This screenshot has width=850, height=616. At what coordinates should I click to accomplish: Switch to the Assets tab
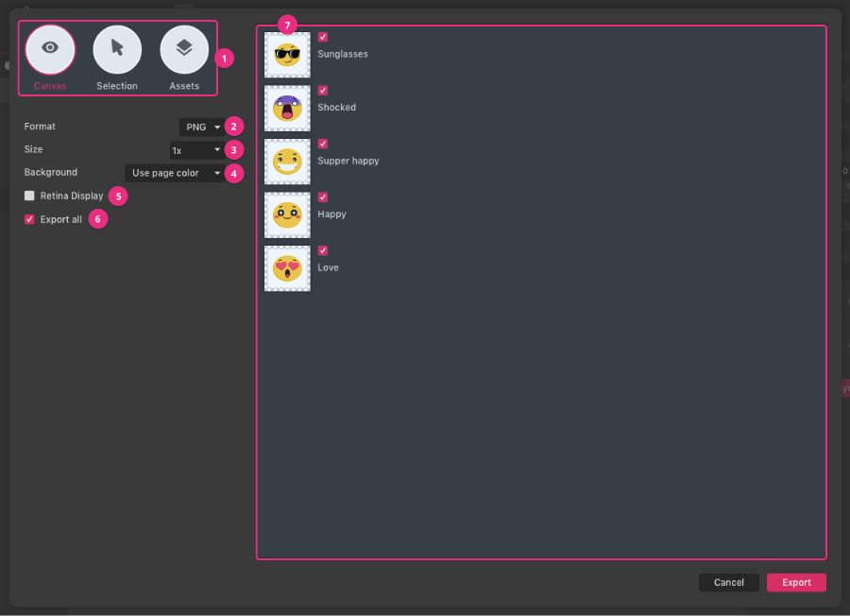[184, 59]
